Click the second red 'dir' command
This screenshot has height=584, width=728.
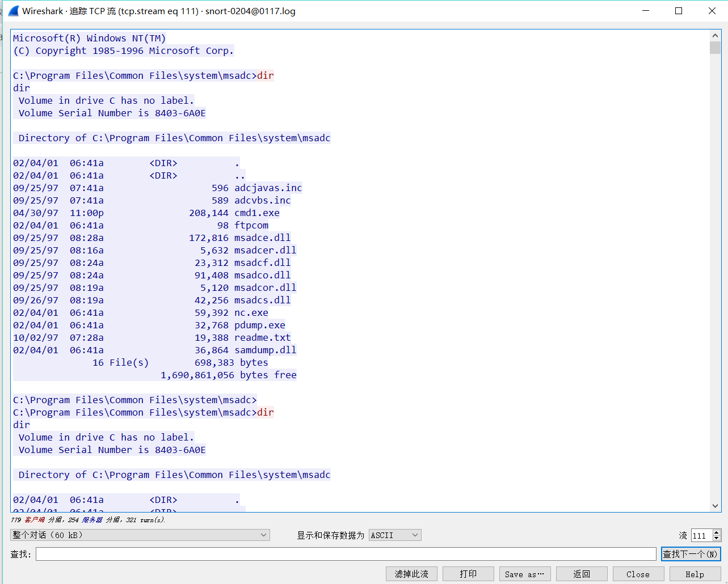pos(266,412)
